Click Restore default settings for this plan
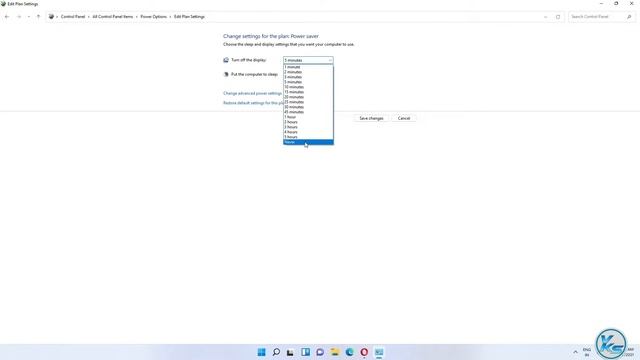Image resolution: width=640 pixels, height=360 pixels. [x=253, y=103]
